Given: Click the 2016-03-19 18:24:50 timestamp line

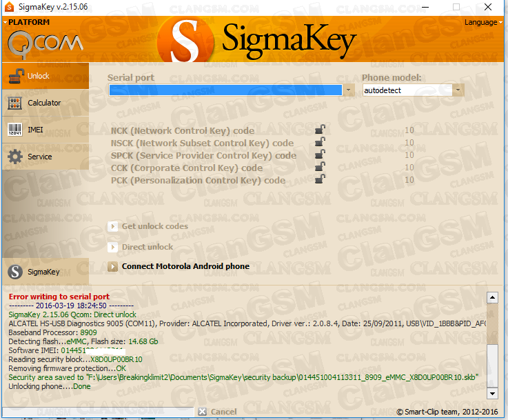Looking at the screenshot, I should coord(71,306).
